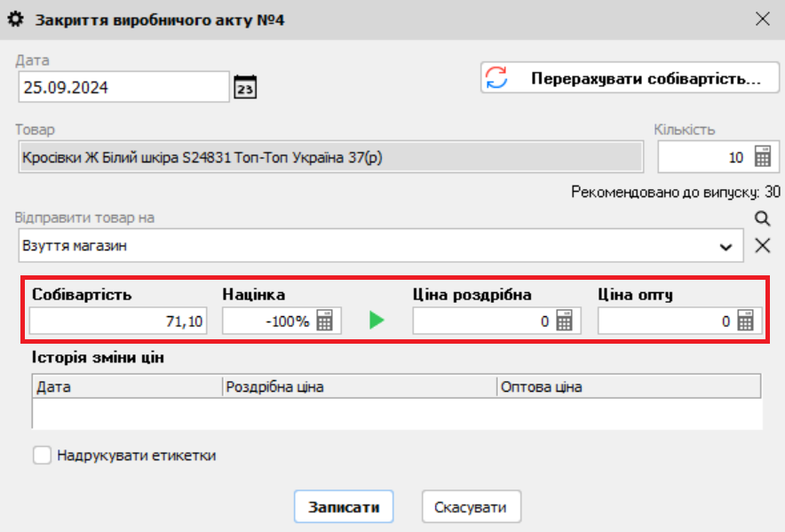Select the Оптова ціна column header
This screenshot has height=532, width=785.
[568, 386]
